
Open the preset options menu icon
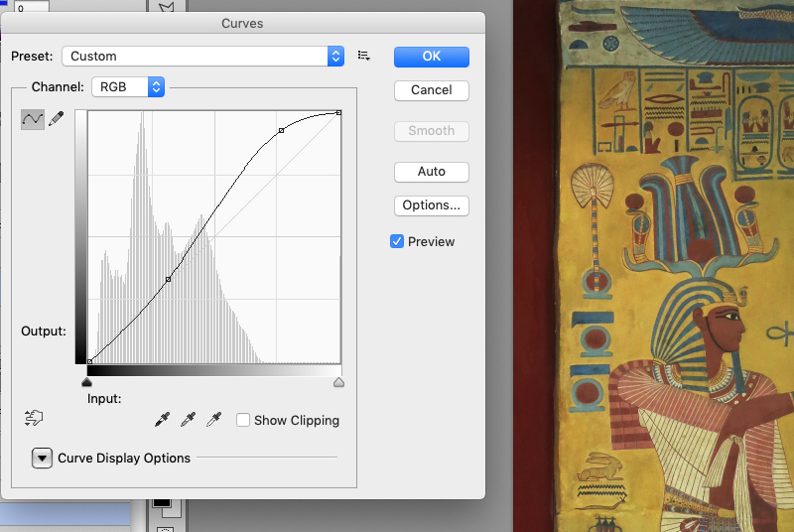[x=363, y=56]
